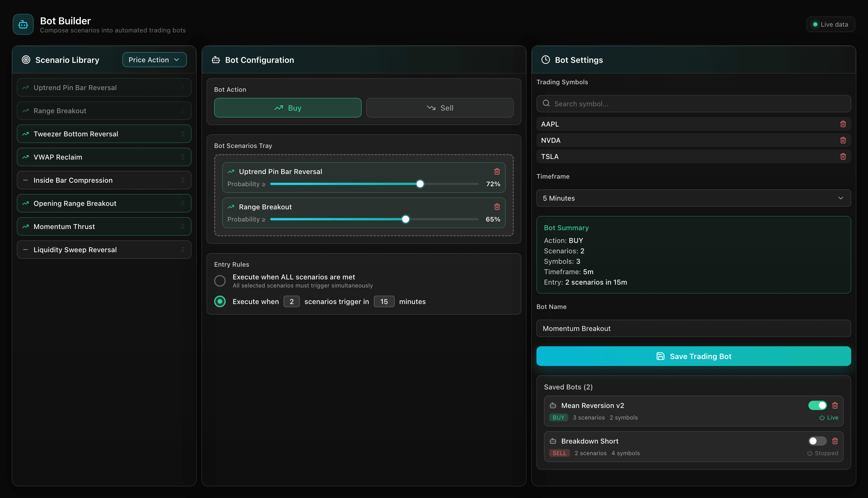The width and height of the screenshot is (868, 498).
Task: Click the Bot Settings clock icon
Action: pyautogui.click(x=545, y=60)
